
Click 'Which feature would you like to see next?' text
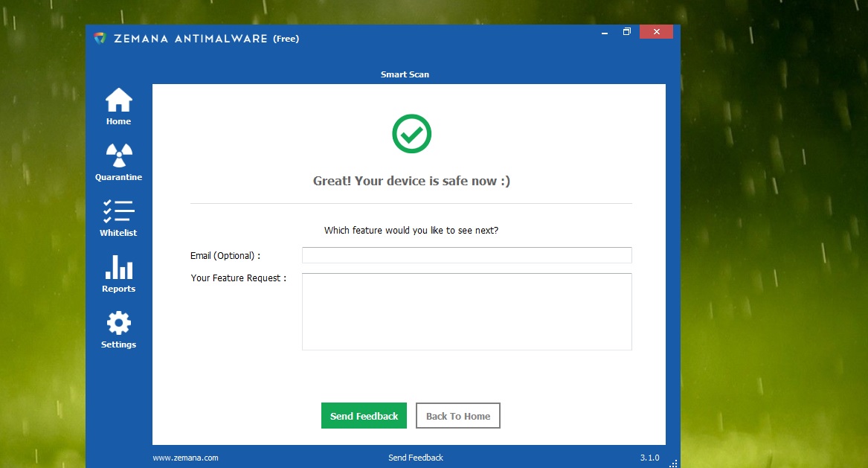[411, 231]
